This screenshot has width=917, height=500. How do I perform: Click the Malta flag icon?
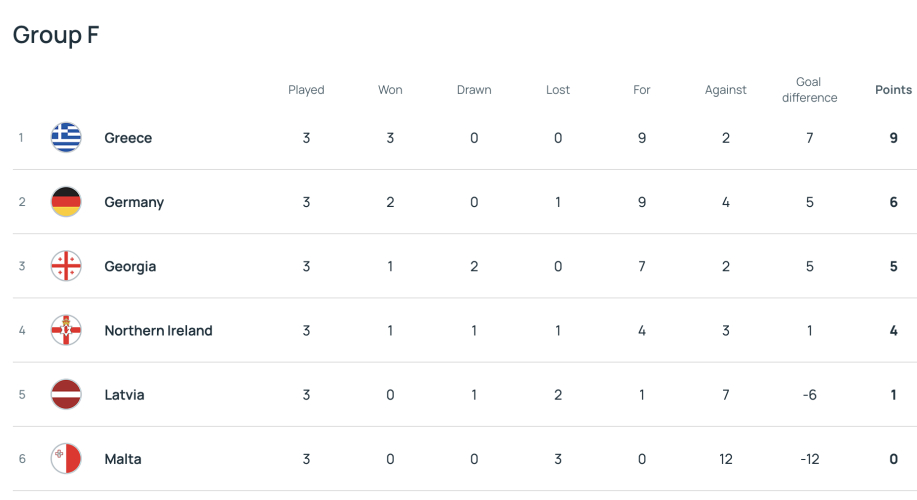[66, 459]
